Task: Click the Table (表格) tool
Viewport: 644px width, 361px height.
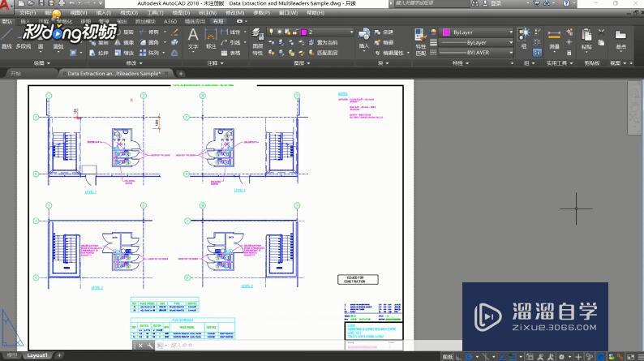Action: click(x=230, y=53)
